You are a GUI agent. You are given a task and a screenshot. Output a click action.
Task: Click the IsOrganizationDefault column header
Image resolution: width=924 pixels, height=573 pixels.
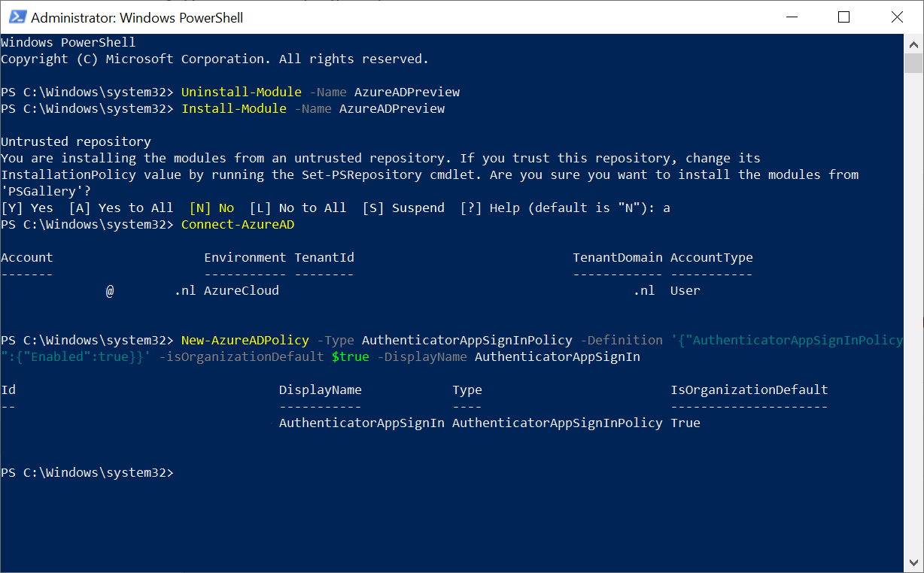tap(749, 390)
